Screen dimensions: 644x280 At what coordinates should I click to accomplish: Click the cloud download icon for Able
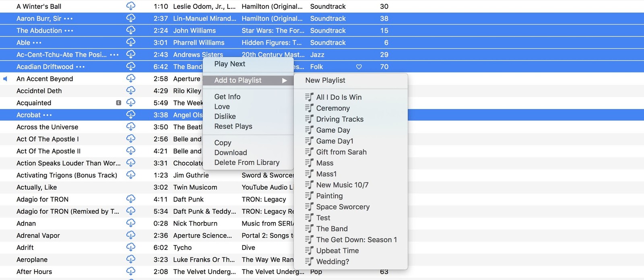click(x=131, y=42)
